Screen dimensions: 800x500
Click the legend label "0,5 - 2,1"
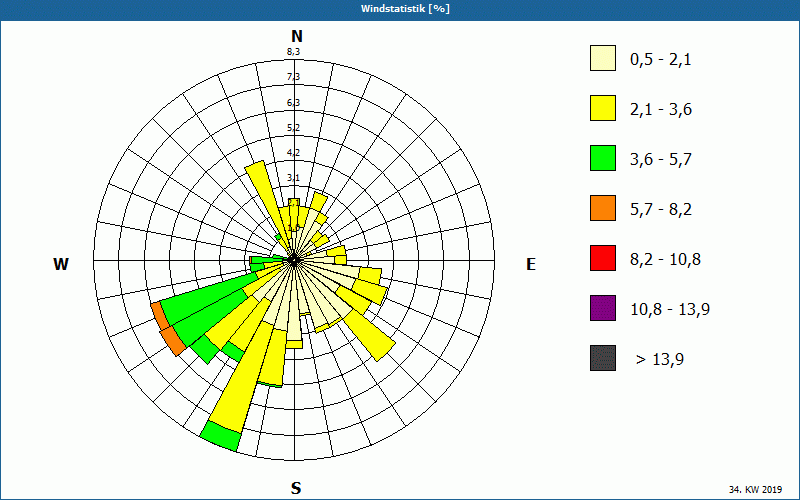(x=660, y=60)
